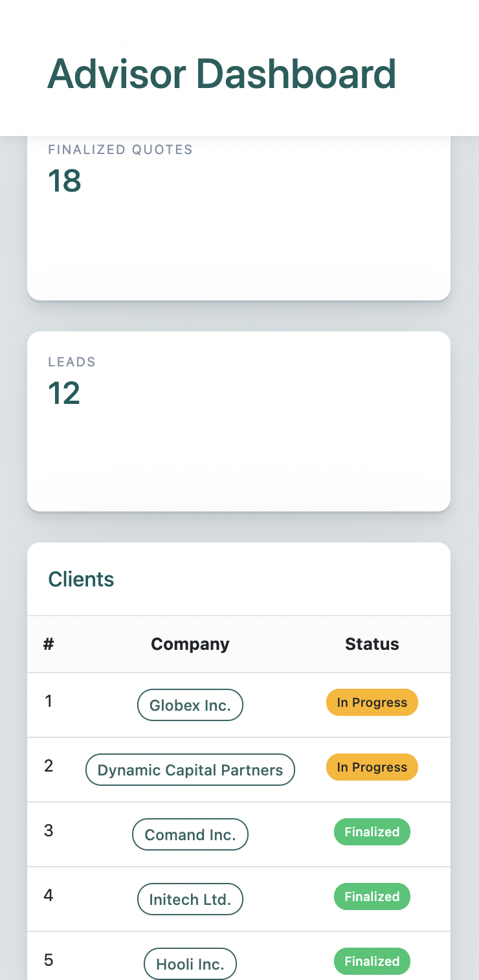
Task: Select Finalized status badge for Comand Inc.
Action: coord(372,832)
